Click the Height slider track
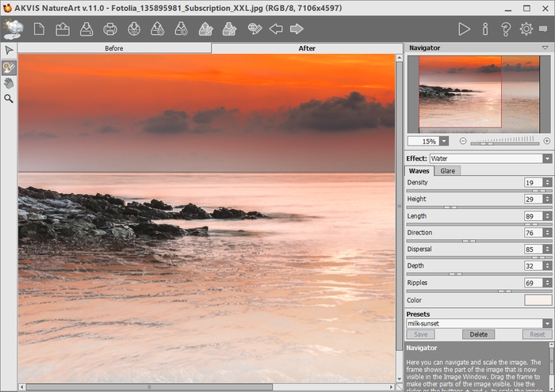The image size is (555, 392). (479, 207)
